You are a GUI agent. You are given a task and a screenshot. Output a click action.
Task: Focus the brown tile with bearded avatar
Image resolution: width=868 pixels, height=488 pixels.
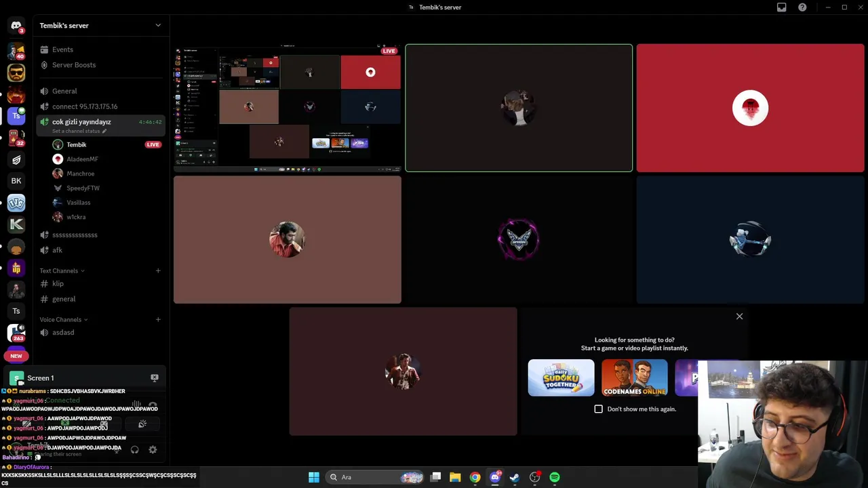(288, 240)
